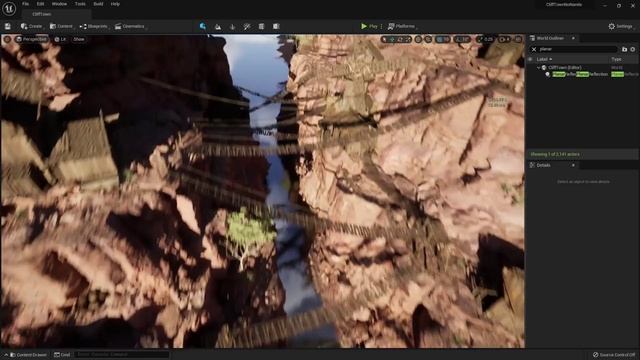Adjust camera speed setting in viewport
Screen dimensions: 640x360
504,39
